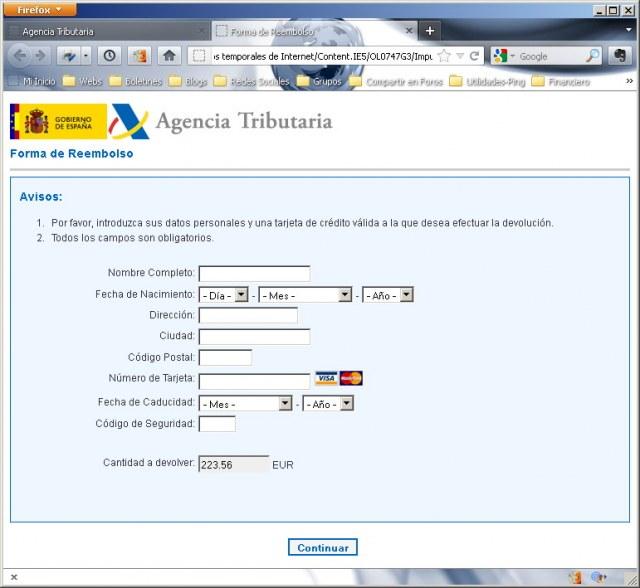This screenshot has height=588, width=640.
Task: Focus the Google search box
Action: pyautogui.click(x=551, y=56)
